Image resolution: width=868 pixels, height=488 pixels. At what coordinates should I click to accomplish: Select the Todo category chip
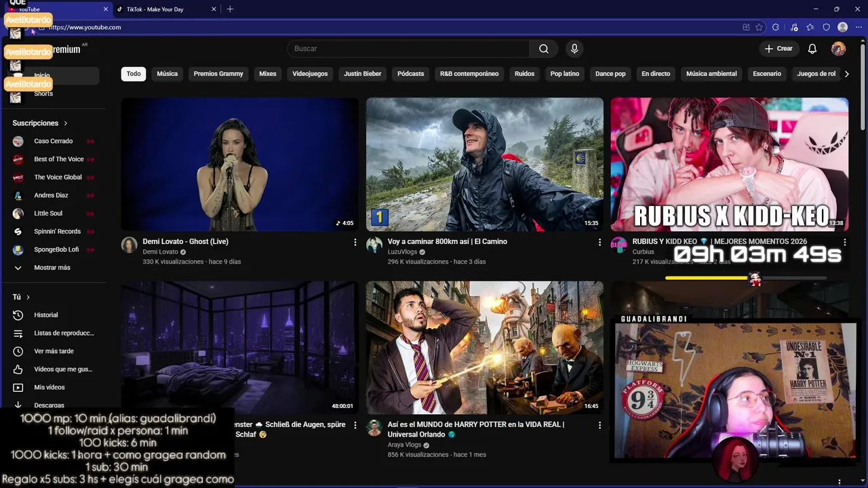tap(134, 74)
